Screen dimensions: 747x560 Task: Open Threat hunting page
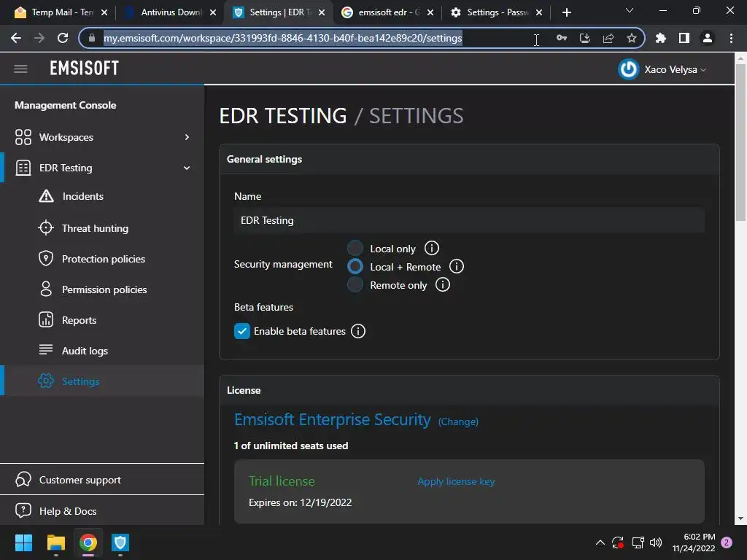point(96,228)
